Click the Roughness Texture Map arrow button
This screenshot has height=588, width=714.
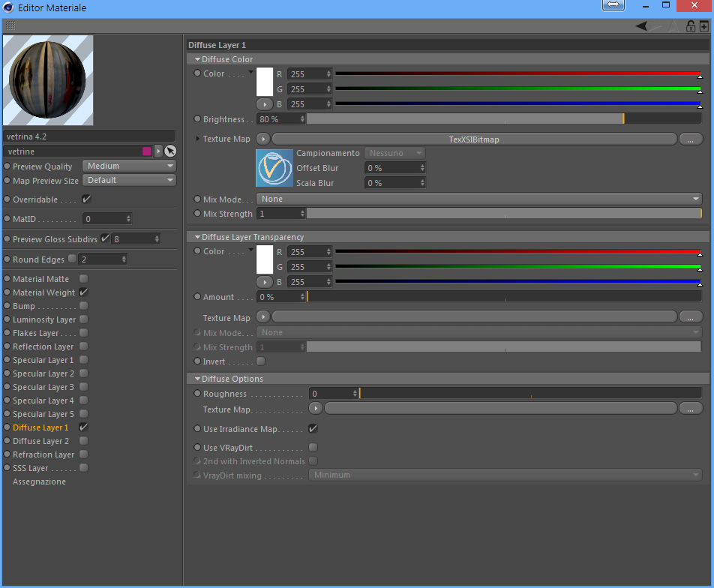tap(316, 409)
